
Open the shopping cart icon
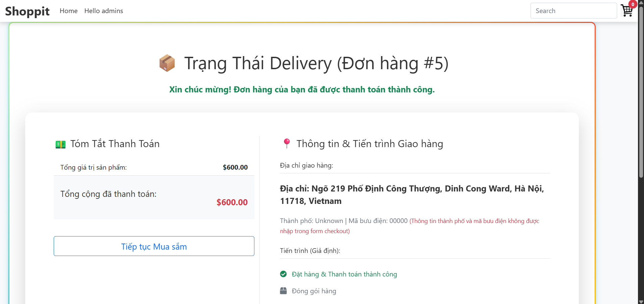point(626,11)
